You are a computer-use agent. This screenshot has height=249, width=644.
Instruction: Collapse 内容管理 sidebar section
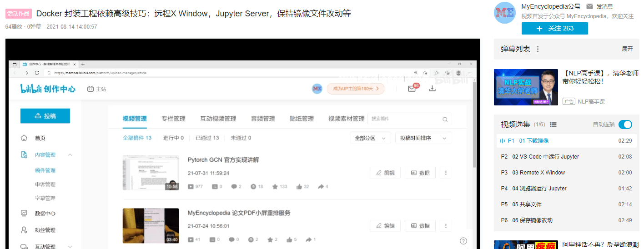[70, 155]
